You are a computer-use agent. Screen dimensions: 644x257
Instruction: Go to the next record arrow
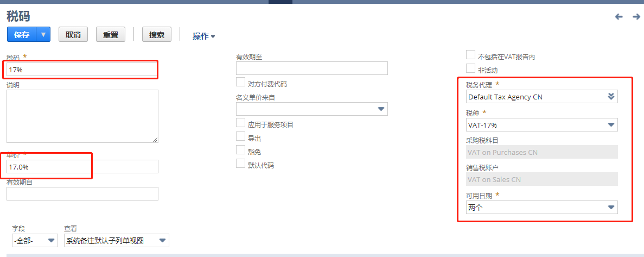636,17
